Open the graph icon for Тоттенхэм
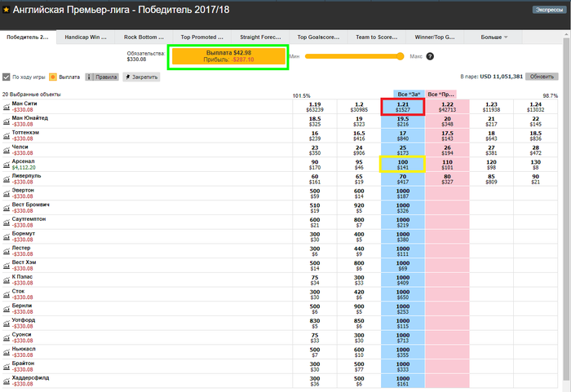 tap(7, 136)
